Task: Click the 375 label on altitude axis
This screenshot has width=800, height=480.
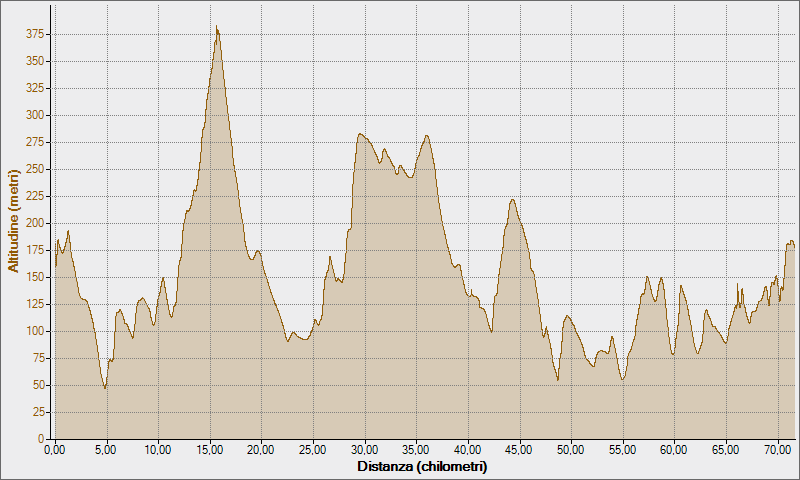Action: pyautogui.click(x=35, y=34)
